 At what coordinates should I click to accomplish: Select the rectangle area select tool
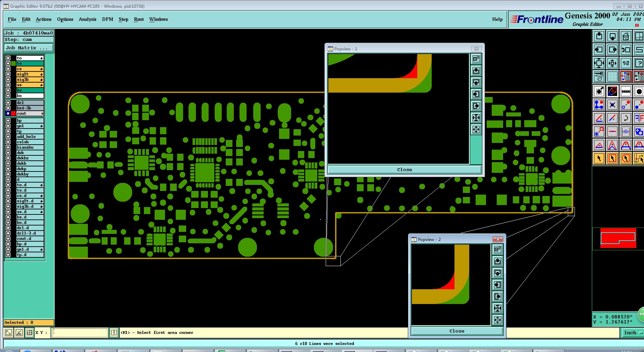pos(612,158)
